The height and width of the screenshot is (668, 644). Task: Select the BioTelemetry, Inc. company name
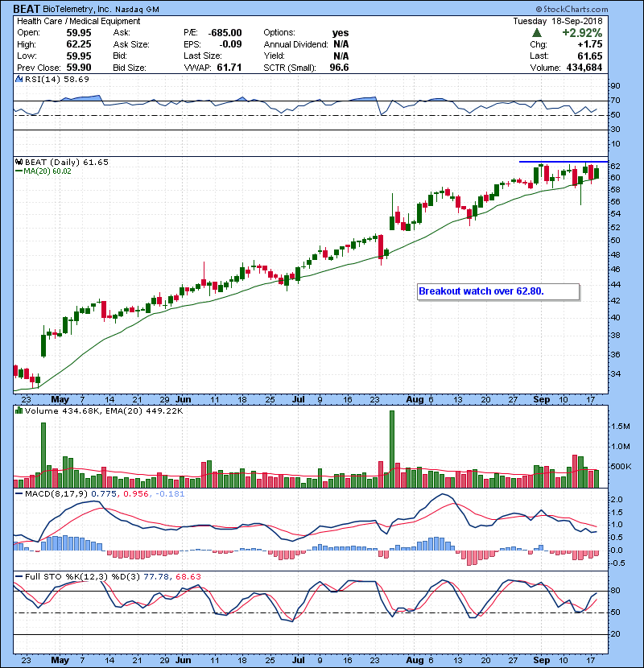[76, 10]
